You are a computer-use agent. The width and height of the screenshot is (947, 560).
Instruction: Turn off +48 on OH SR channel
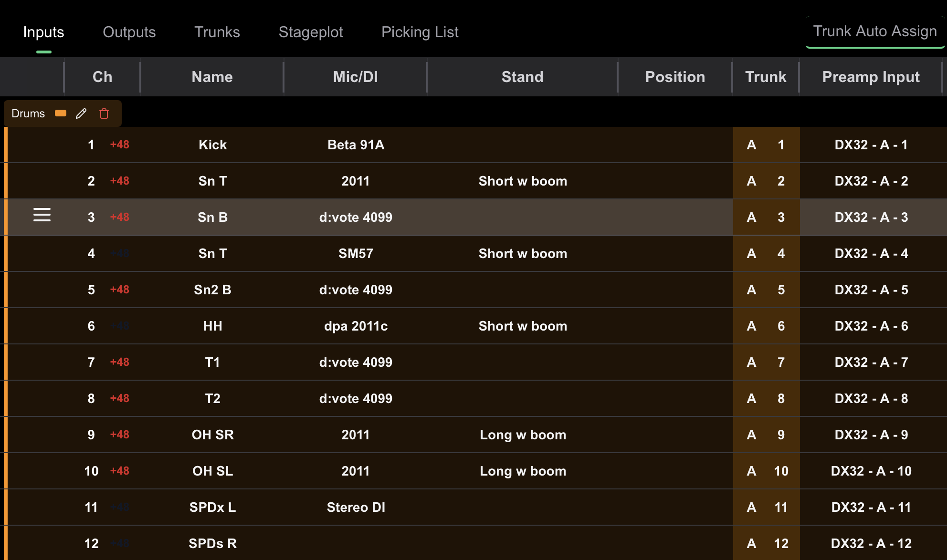(x=119, y=435)
